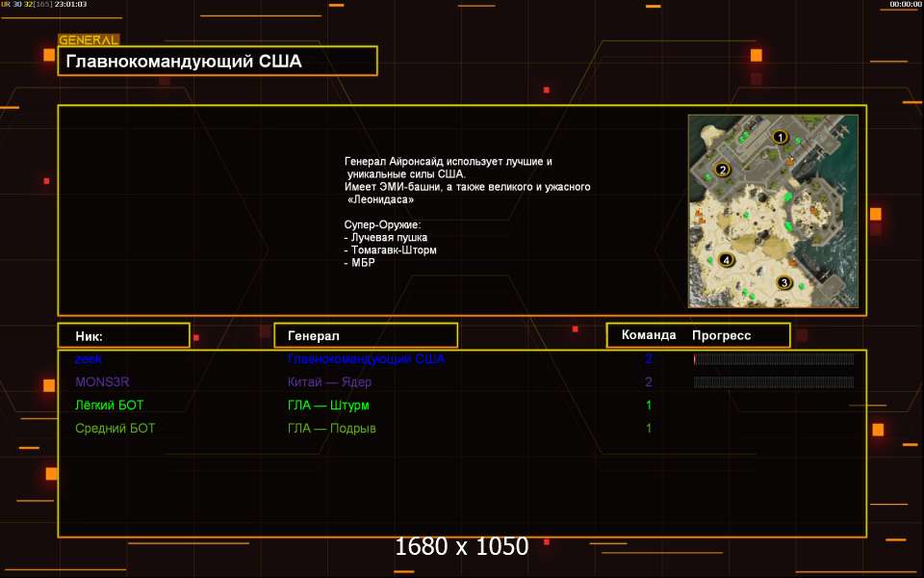This screenshot has height=578, width=924.
Task: Click team number for zeek row
Action: [649, 358]
